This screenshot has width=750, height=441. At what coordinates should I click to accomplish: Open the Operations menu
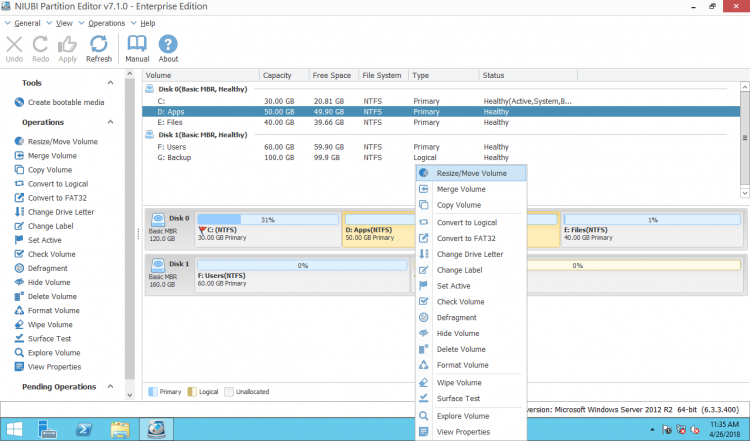pyautogui.click(x=106, y=23)
